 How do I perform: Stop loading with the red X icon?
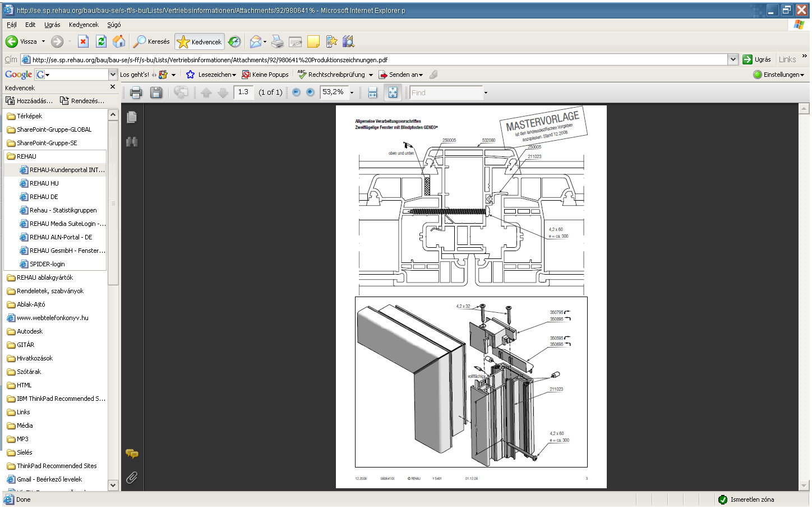pos(83,41)
